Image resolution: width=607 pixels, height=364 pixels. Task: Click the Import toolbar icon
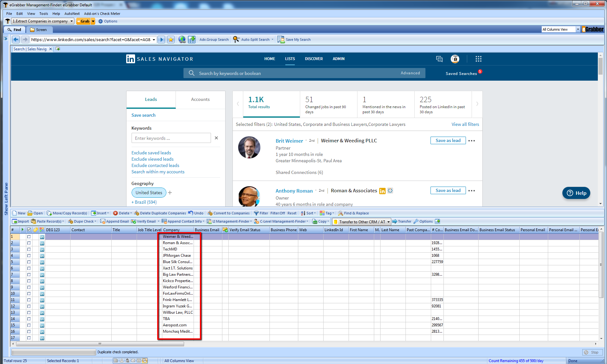[x=20, y=221]
